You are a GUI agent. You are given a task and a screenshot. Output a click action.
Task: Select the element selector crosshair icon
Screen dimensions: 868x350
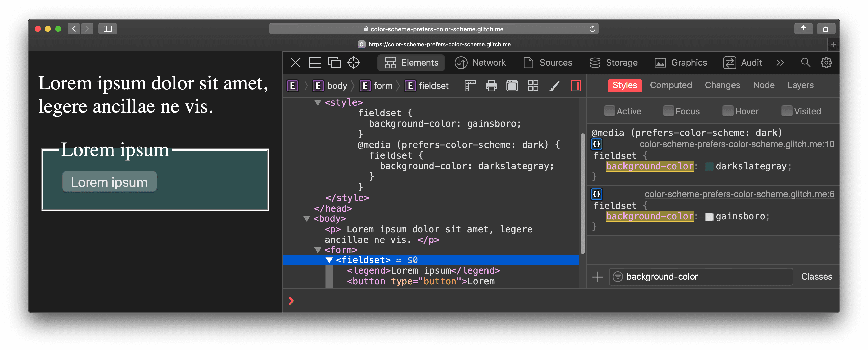pos(355,63)
